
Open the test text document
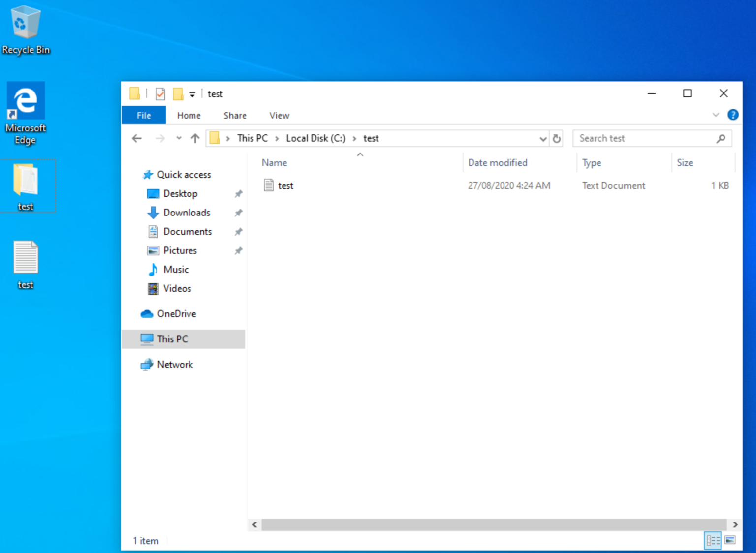pyautogui.click(x=285, y=185)
